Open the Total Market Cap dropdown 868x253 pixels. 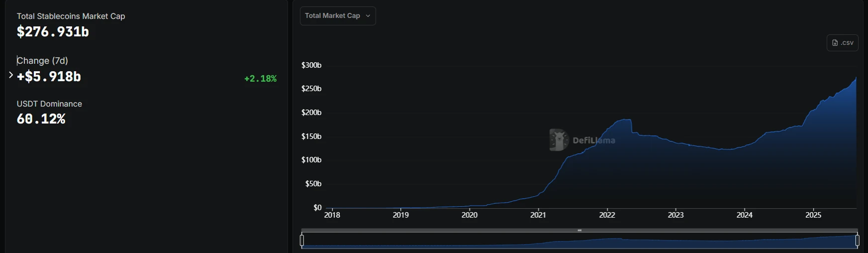coord(337,16)
